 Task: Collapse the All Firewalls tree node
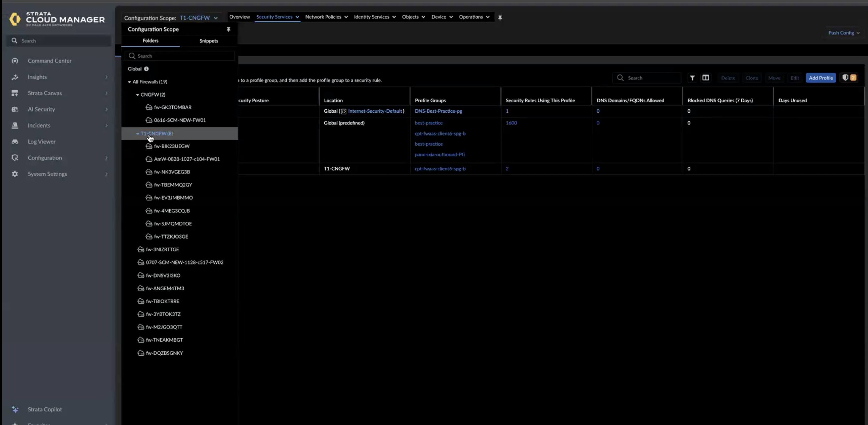pyautogui.click(x=129, y=82)
